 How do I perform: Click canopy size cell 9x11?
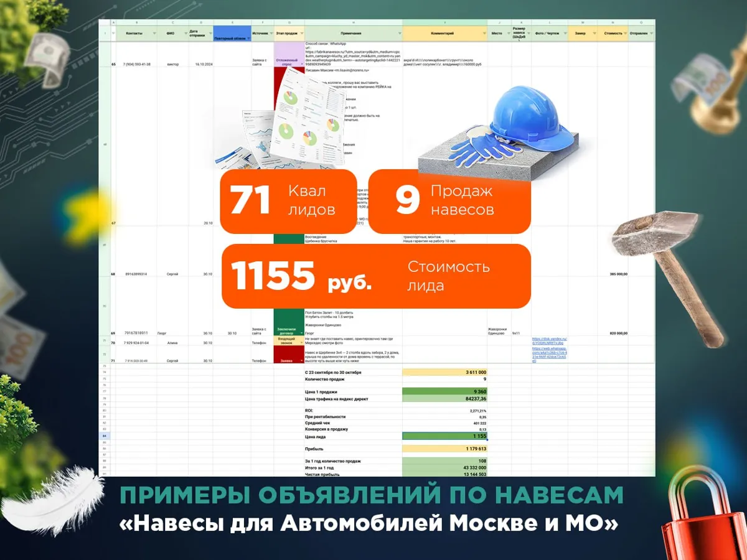pos(516,333)
